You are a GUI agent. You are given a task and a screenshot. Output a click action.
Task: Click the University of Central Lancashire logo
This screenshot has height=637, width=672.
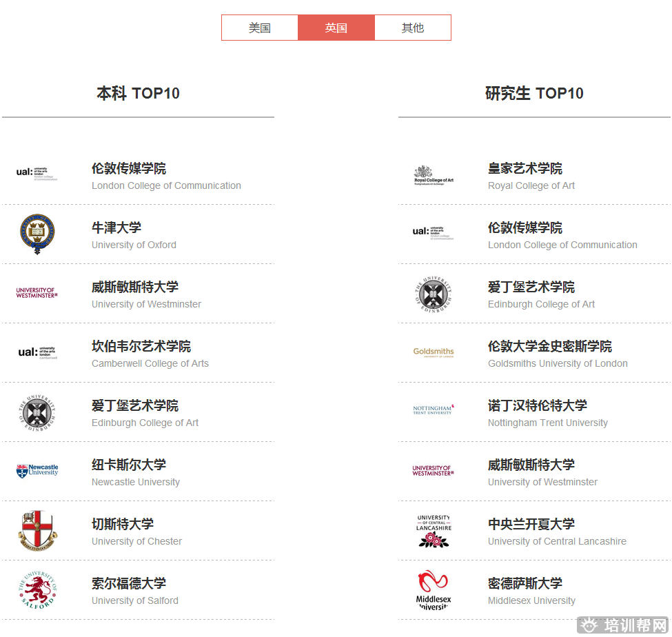[434, 531]
